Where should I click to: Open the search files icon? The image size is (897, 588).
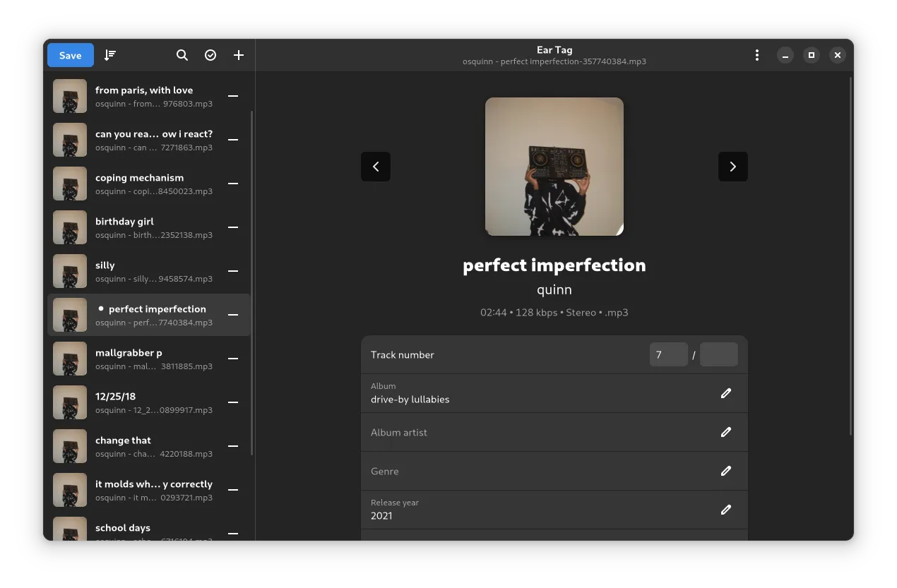point(182,55)
